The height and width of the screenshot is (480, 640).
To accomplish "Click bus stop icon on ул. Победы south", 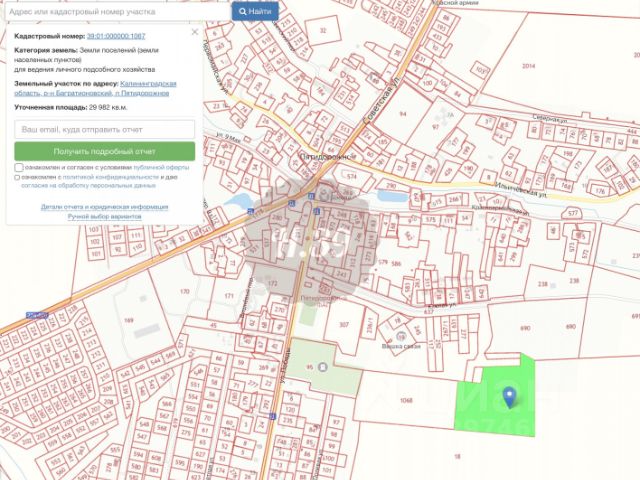I will [272, 416].
